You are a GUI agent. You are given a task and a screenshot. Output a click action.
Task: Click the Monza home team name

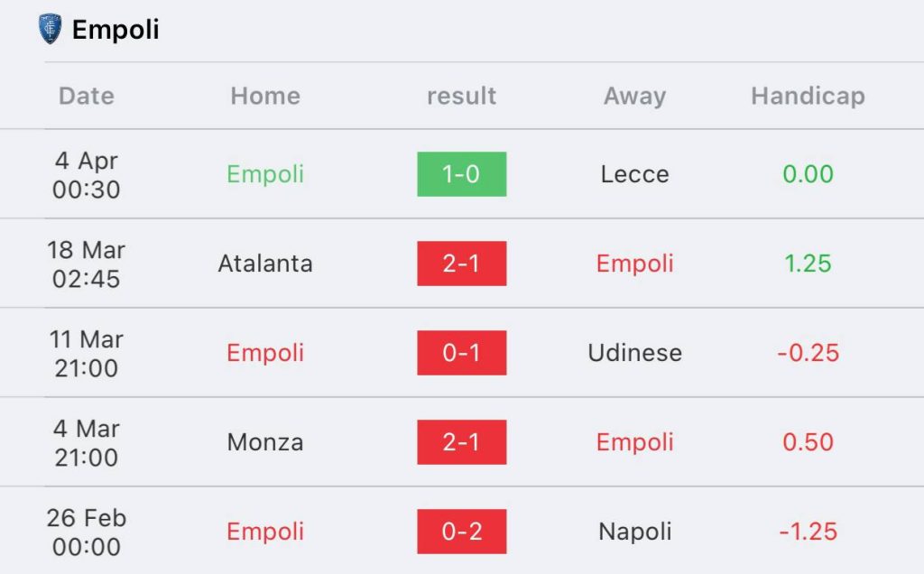265,442
